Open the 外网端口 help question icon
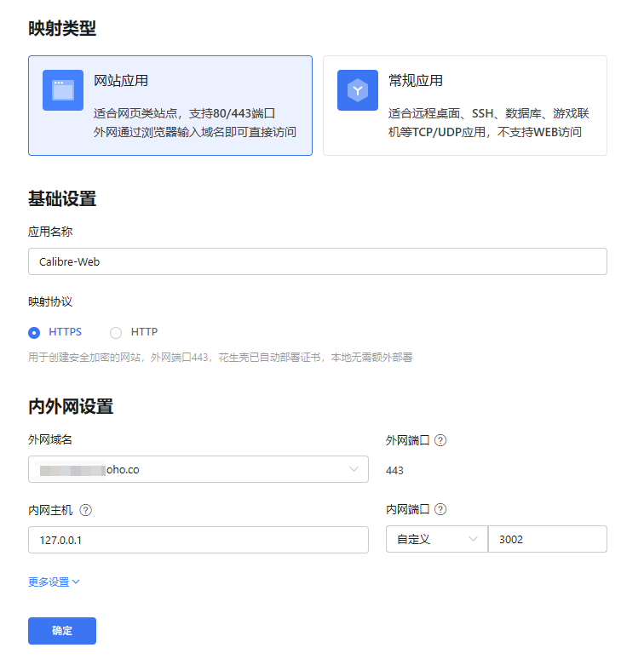The width and height of the screenshot is (644, 665). [x=440, y=440]
